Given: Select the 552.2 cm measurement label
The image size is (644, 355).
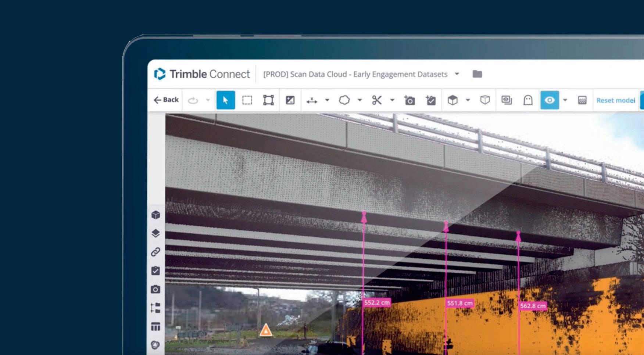Looking at the screenshot, I should click(x=377, y=302).
